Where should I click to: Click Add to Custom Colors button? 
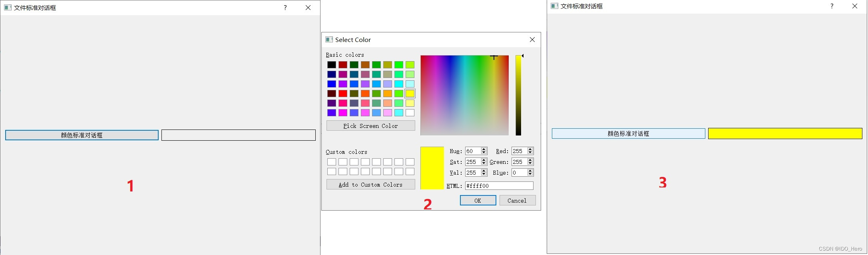point(371,184)
